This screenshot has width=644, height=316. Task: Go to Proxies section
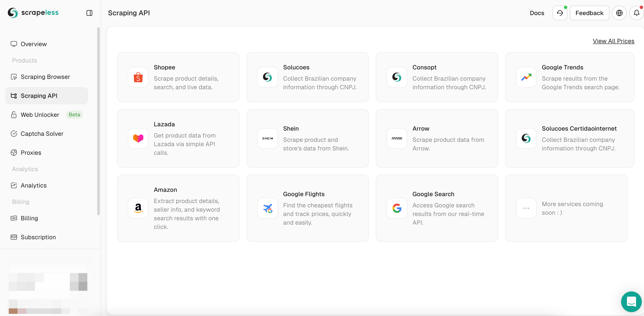click(31, 153)
